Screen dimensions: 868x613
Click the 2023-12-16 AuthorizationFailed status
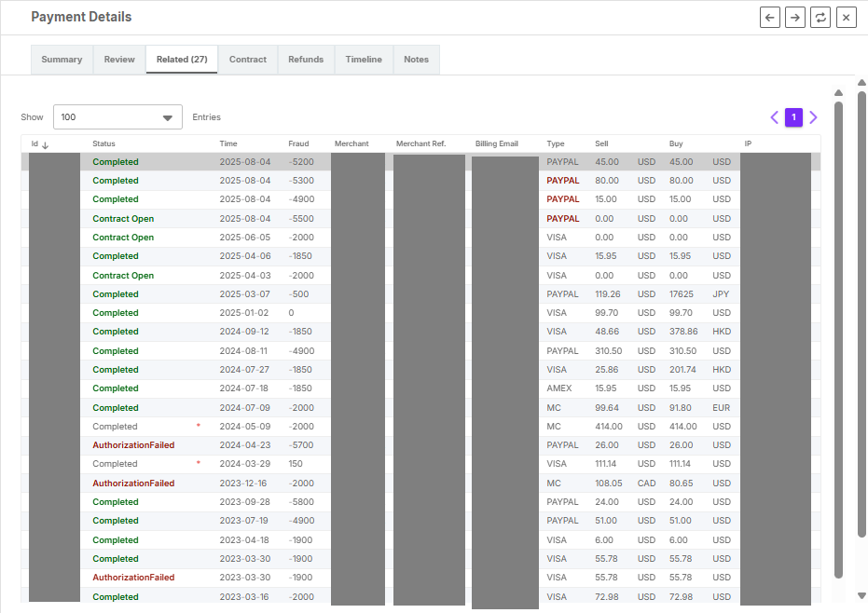pyautogui.click(x=131, y=483)
